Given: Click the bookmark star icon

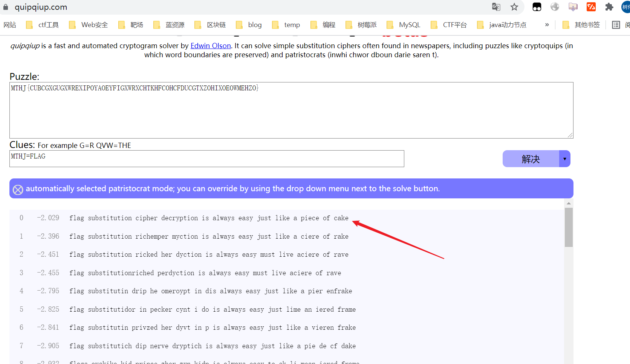Looking at the screenshot, I should [514, 7].
